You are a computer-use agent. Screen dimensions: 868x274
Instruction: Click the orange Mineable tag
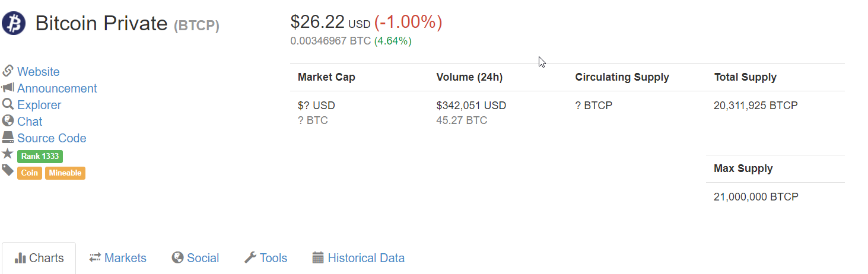(65, 173)
